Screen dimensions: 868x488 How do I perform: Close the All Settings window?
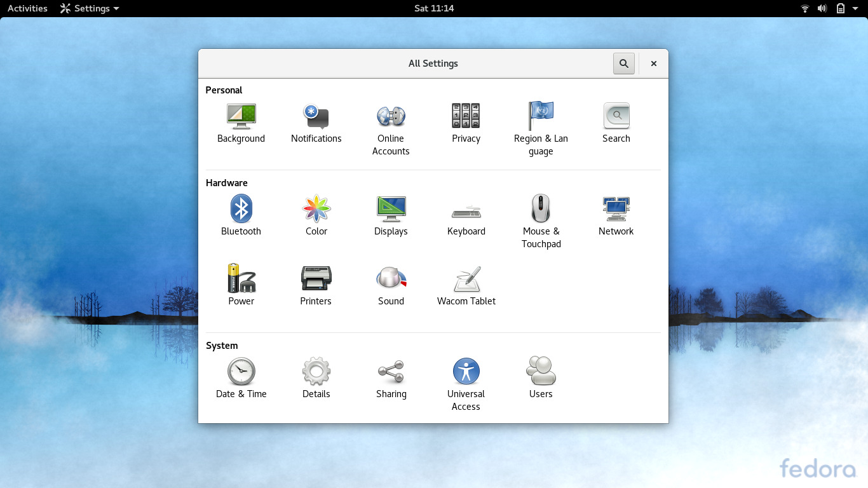coord(654,64)
